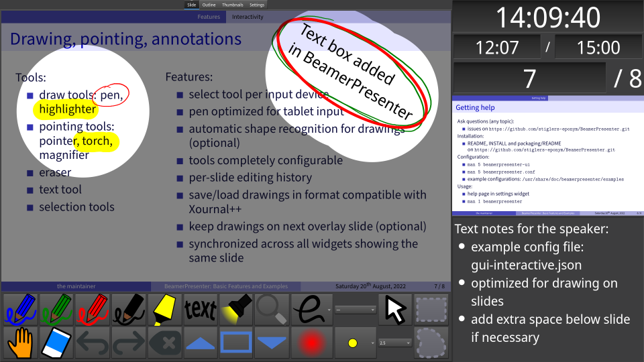Click the slide footer 'the maintainer'

pyautogui.click(x=76, y=286)
